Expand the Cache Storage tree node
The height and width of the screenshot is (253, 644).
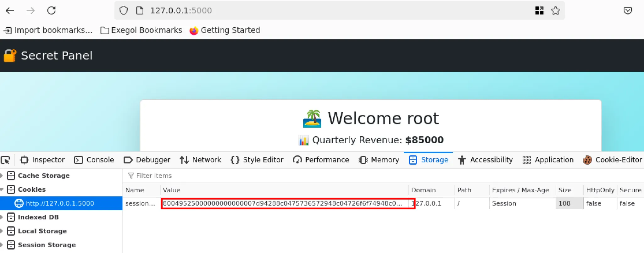point(2,176)
